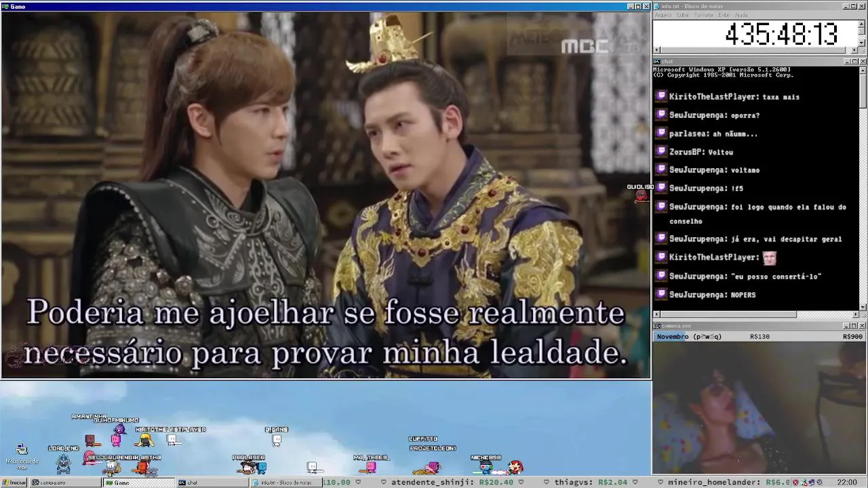Screen dimensions: 868x488
Task: Click the face emote in KiritoTheLastPlayer message
Action: click(769, 258)
